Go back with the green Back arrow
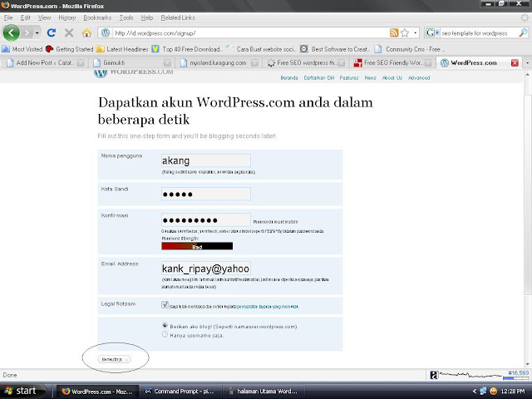Viewport: 532px width, 399px height. tap(11, 33)
